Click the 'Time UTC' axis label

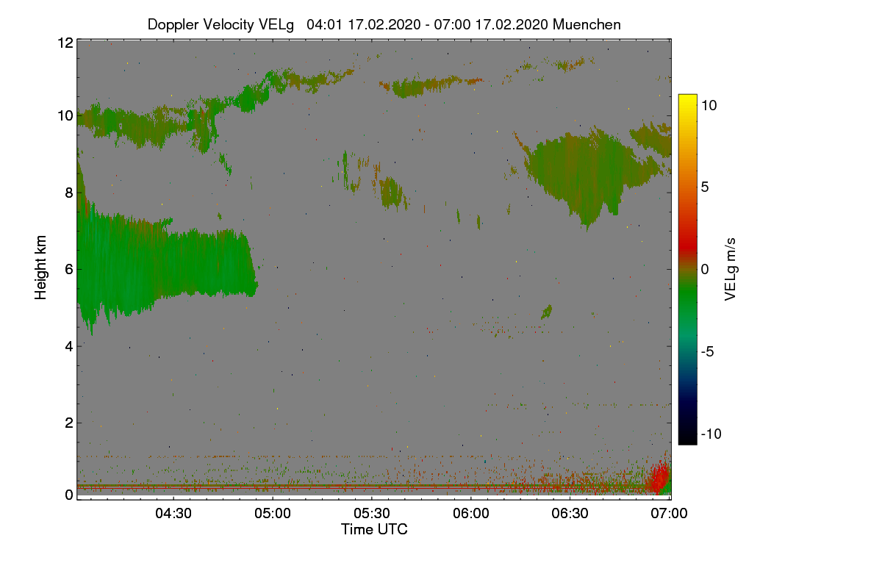374,529
